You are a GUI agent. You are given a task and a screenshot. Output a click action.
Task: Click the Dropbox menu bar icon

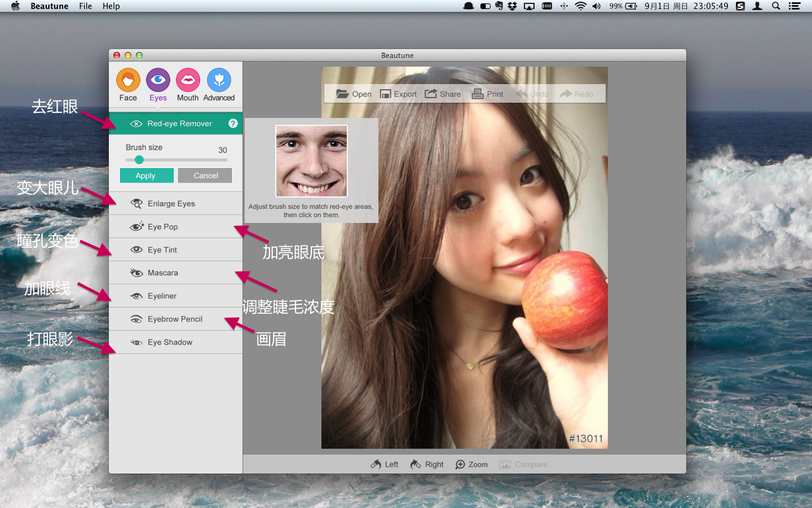(x=512, y=6)
